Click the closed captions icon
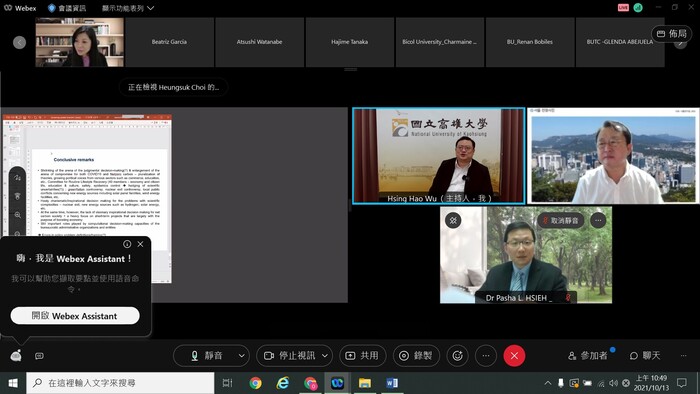700x394 pixels. click(39, 356)
